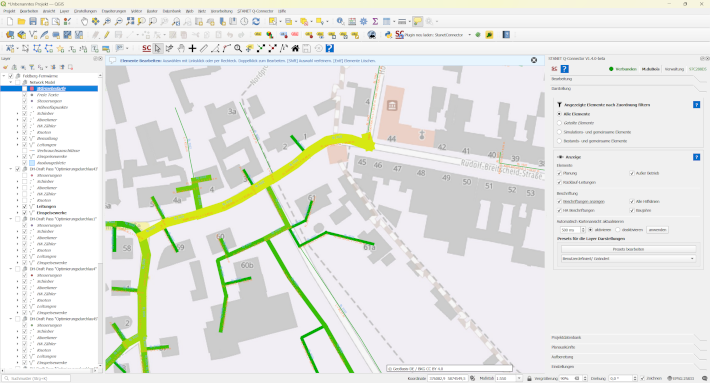Click the Sigma statistics summary icon
Screen dimensions: 710x383
375,21
